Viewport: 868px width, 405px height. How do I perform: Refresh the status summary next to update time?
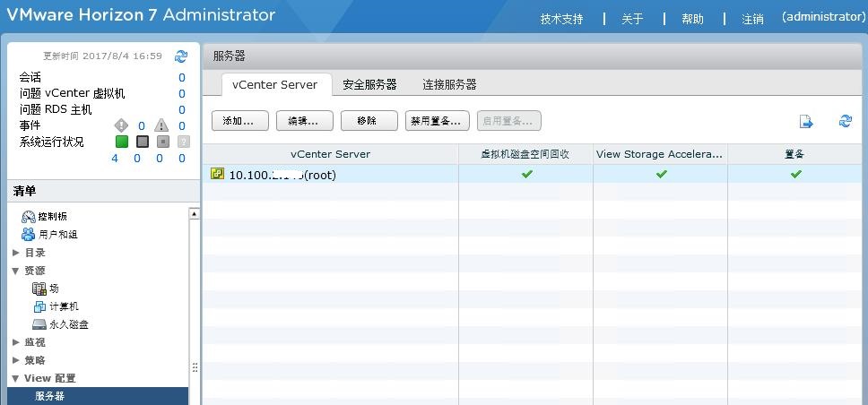tap(181, 56)
